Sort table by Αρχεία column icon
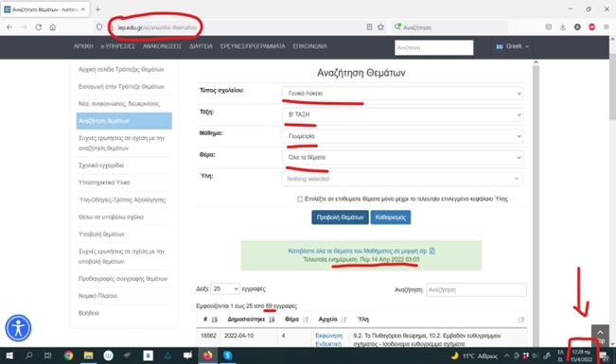This screenshot has height=364, width=616. (x=343, y=320)
